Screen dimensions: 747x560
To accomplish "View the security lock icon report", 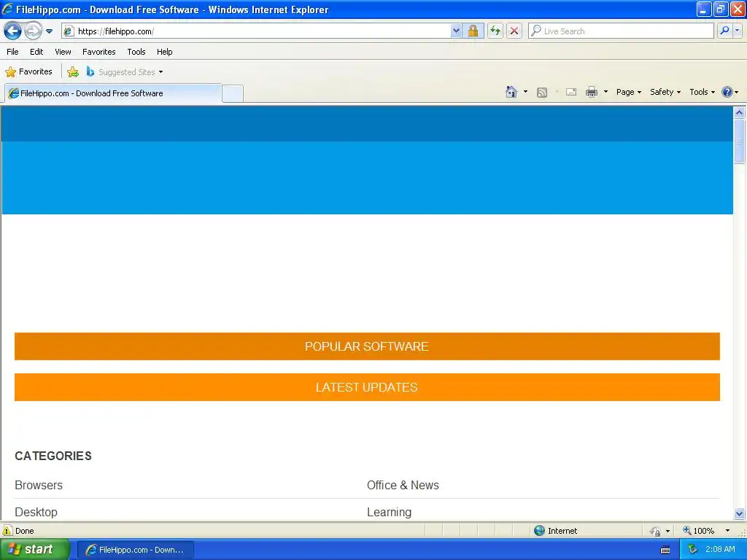I will pos(473,31).
